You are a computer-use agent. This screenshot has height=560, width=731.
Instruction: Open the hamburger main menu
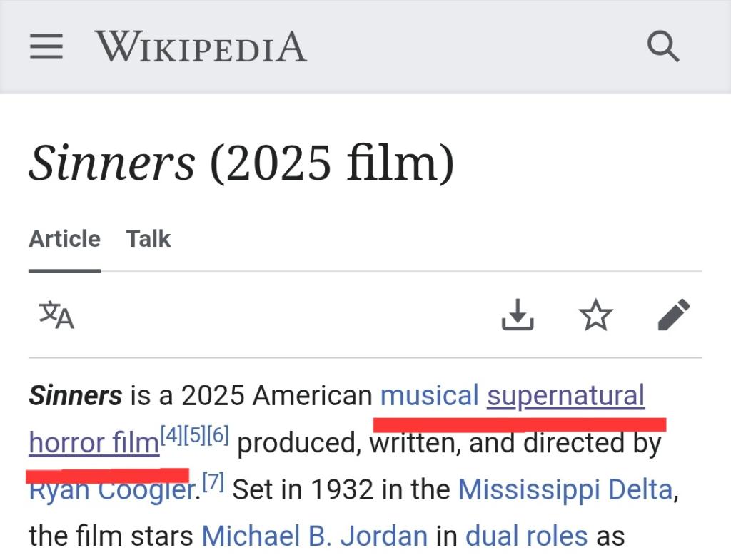(46, 46)
